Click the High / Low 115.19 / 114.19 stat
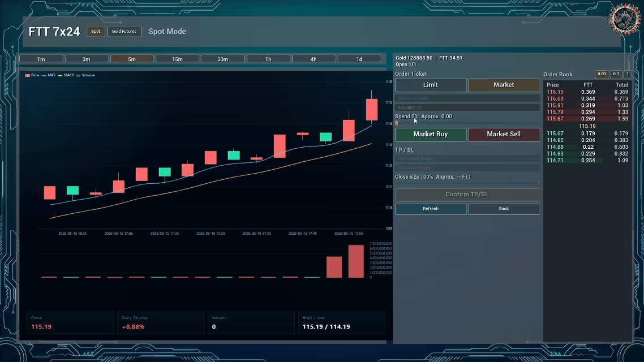 tap(326, 327)
